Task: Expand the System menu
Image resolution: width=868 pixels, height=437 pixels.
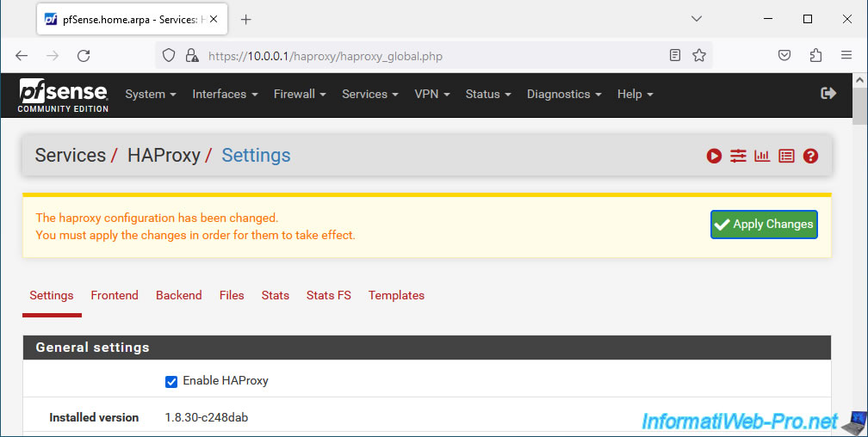Action: coord(151,94)
